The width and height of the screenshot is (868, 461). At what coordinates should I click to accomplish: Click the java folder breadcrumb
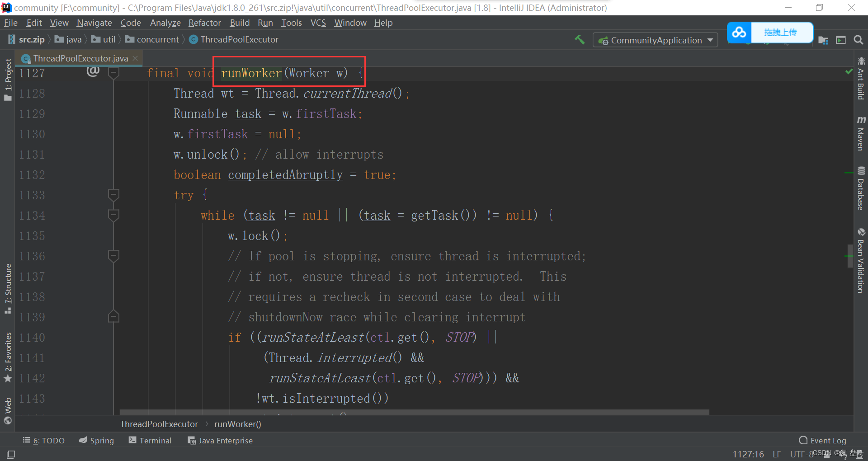pos(68,40)
